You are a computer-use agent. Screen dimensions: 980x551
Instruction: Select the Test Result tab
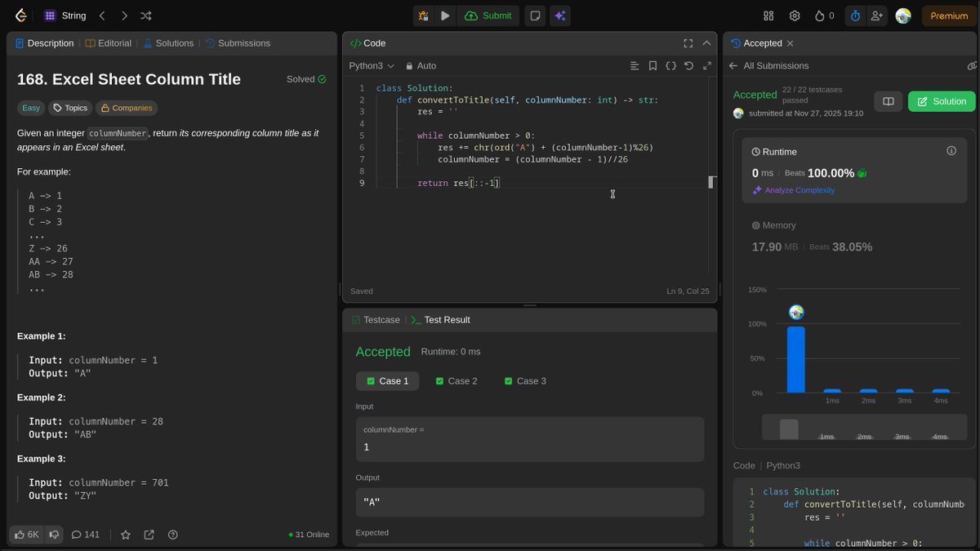440,320
